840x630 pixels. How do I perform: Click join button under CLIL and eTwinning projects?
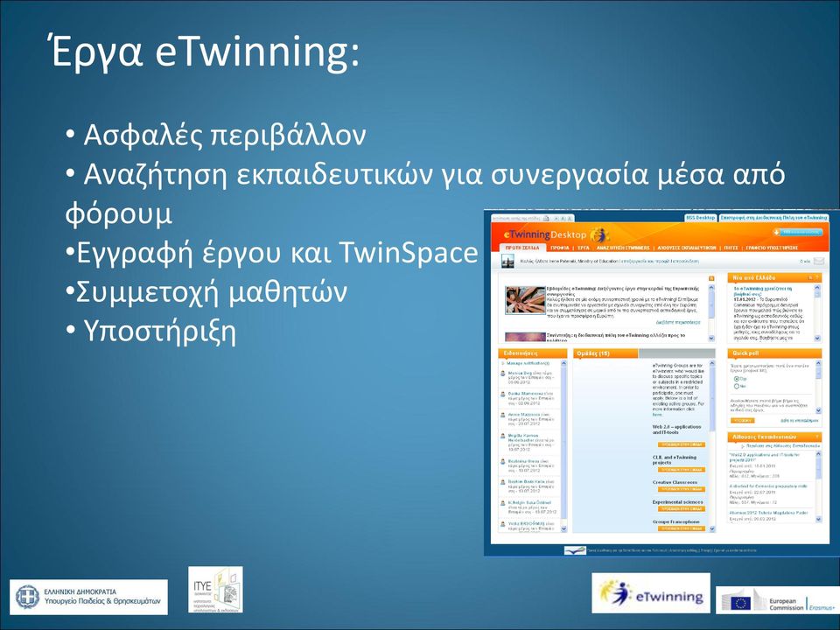tap(682, 470)
